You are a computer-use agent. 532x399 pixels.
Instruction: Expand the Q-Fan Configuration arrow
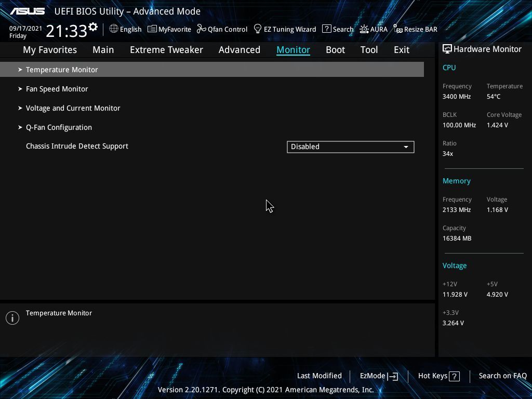[x=20, y=128]
